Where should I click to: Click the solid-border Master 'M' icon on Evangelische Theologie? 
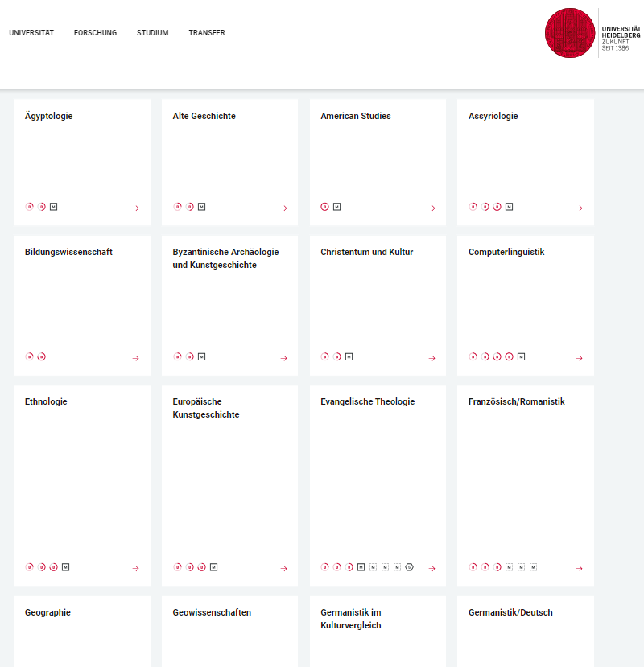point(361,567)
